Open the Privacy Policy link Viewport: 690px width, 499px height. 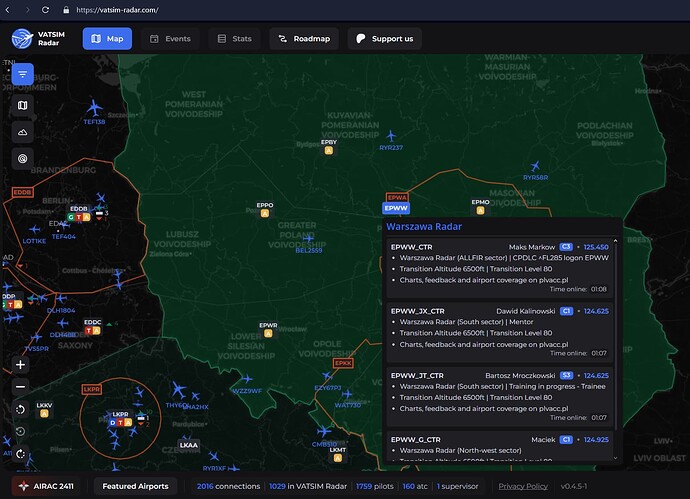coord(523,486)
